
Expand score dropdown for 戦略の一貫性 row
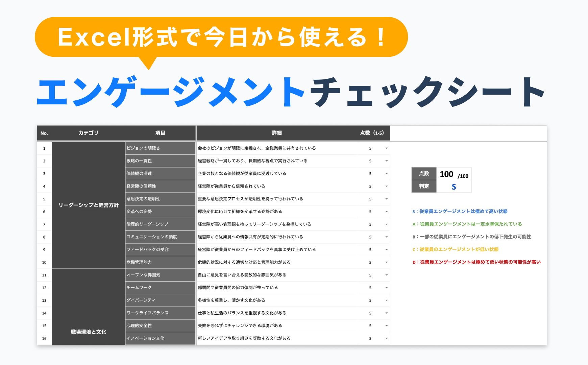386,161
